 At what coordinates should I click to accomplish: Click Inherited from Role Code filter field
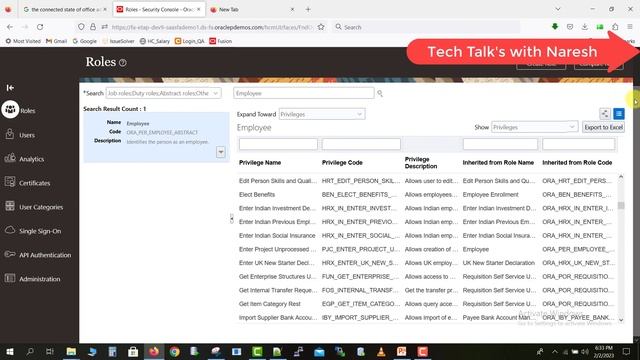pyautogui.click(x=578, y=144)
